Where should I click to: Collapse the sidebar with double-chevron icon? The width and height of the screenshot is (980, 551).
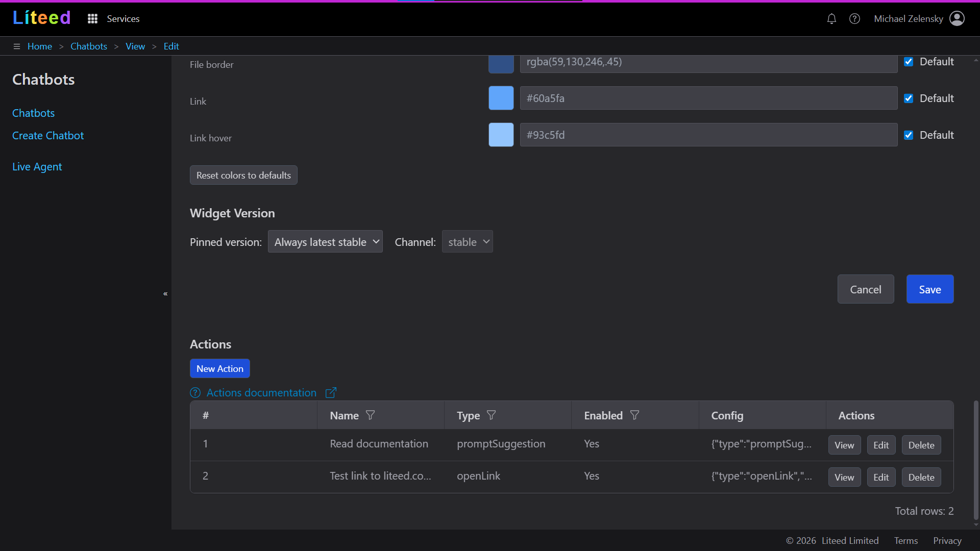pyautogui.click(x=165, y=294)
